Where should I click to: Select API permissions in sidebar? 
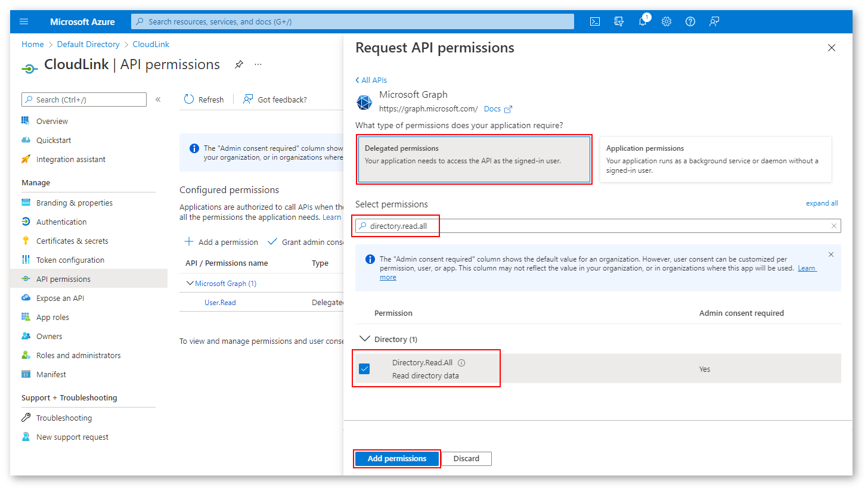tap(89, 279)
